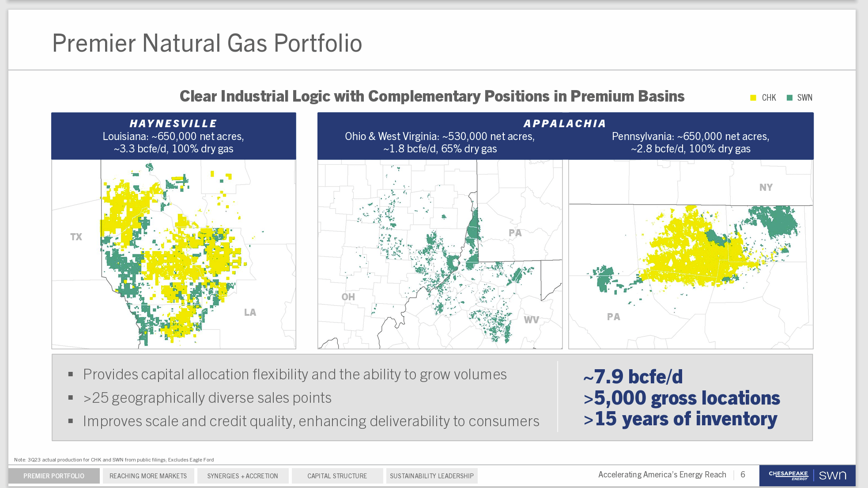
Task: Click the SWN logo in footer
Action: (x=832, y=475)
